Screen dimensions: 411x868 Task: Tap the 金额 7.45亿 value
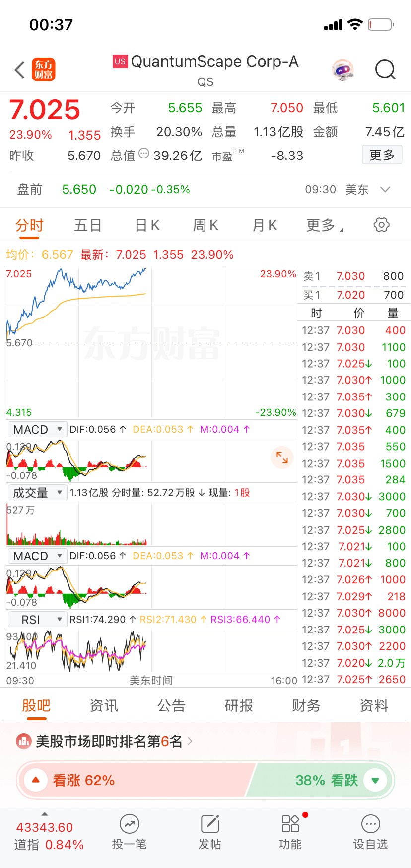click(385, 132)
